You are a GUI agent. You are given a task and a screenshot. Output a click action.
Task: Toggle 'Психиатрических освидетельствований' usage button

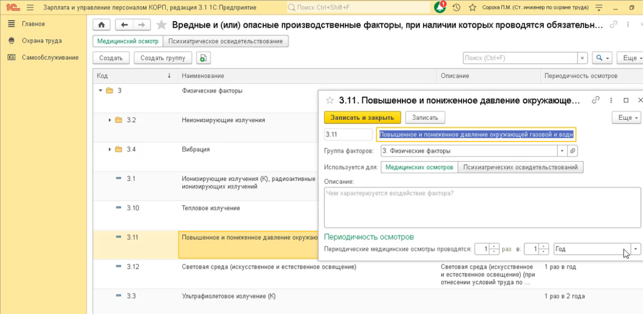[x=521, y=167]
